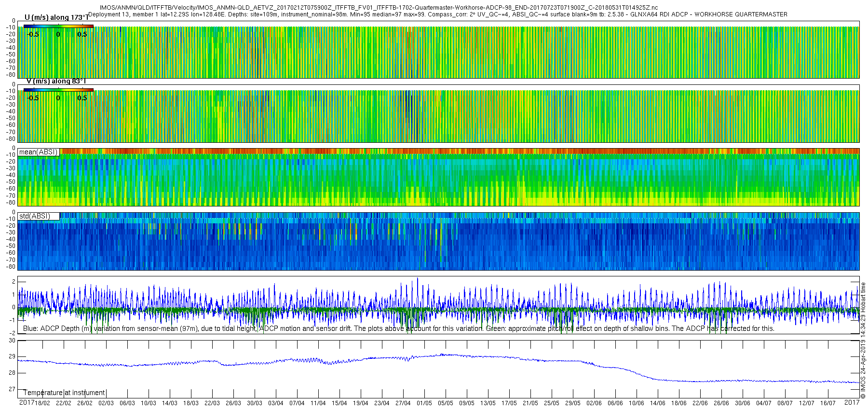868x410 pixels.
Task: Click the 02/06 date tick label
Action: pos(594,403)
